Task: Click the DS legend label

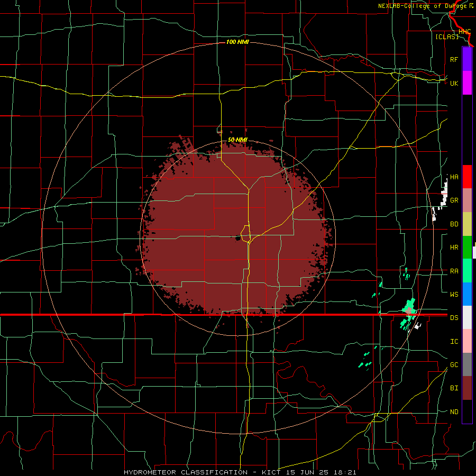Action: tap(454, 318)
